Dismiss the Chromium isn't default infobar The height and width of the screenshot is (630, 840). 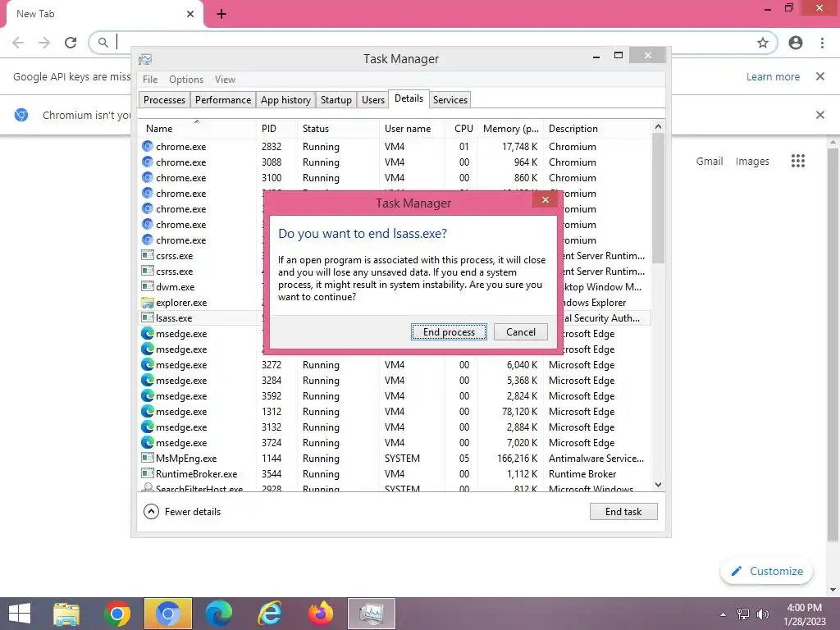coord(820,115)
